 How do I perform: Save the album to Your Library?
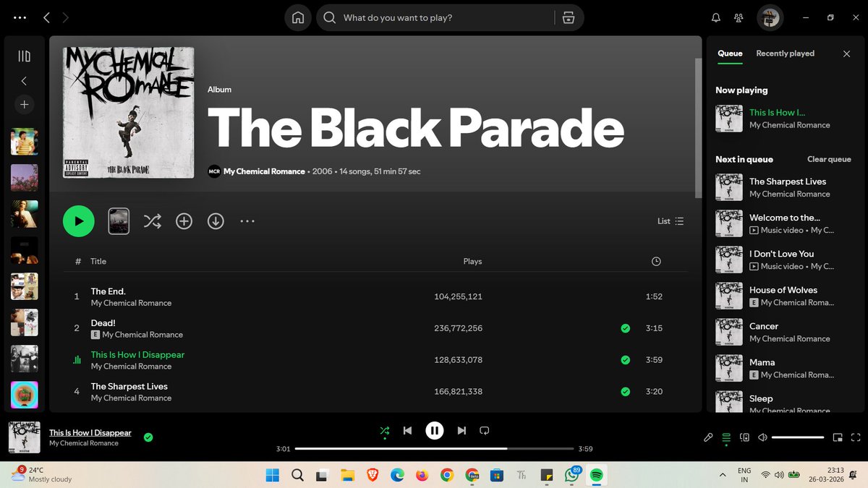[x=184, y=221]
